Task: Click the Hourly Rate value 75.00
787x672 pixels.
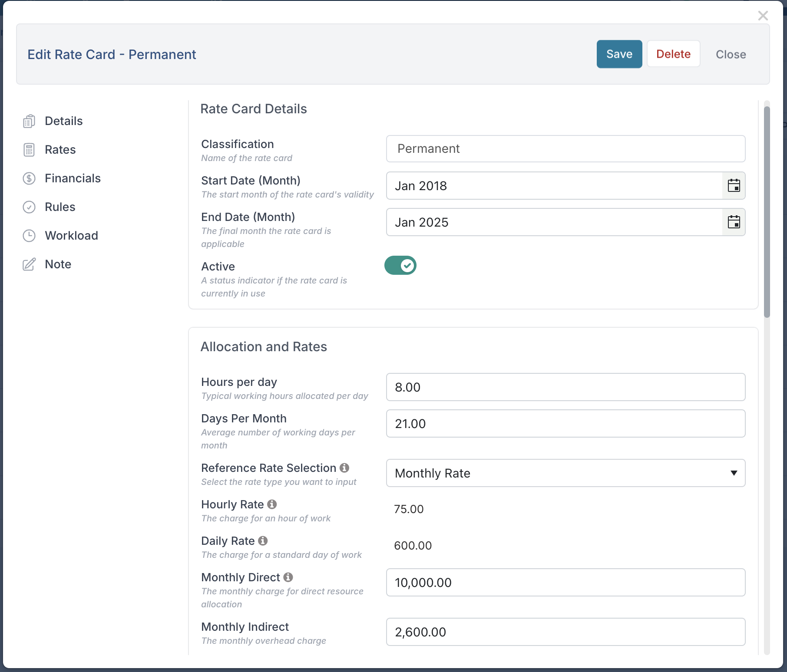Action: point(409,509)
